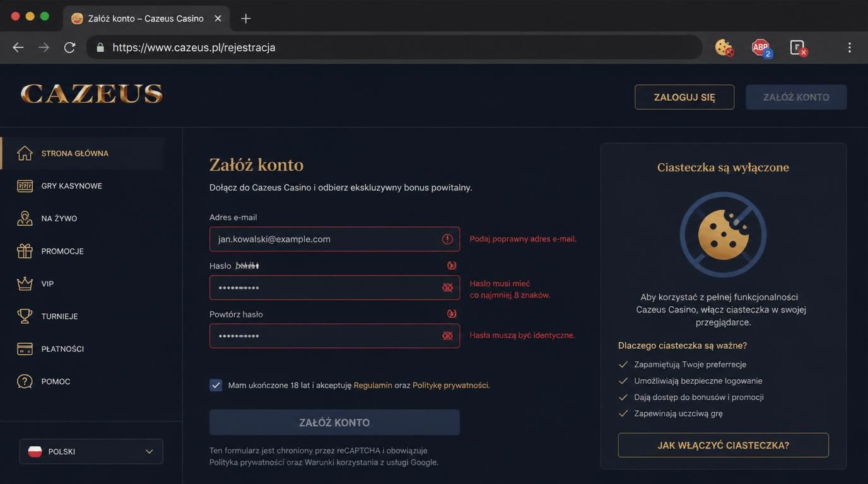Submit the form with Załóż konto button

[334, 422]
